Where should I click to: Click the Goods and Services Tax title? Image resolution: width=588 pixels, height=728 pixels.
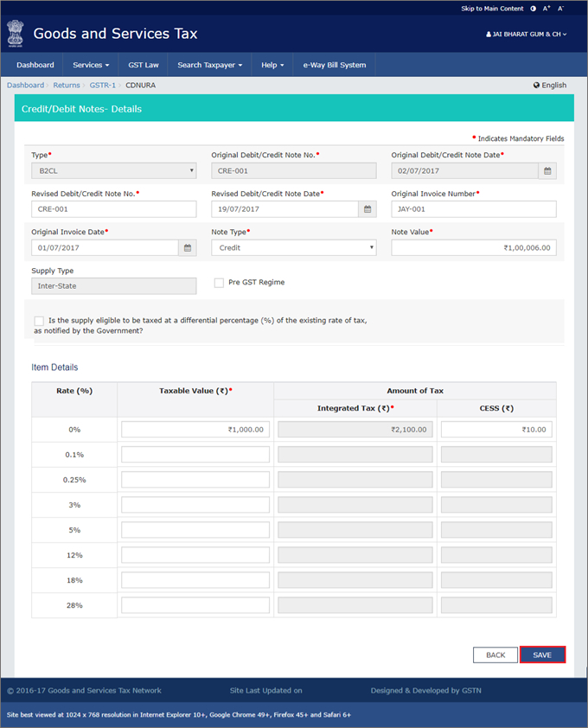pos(115,34)
